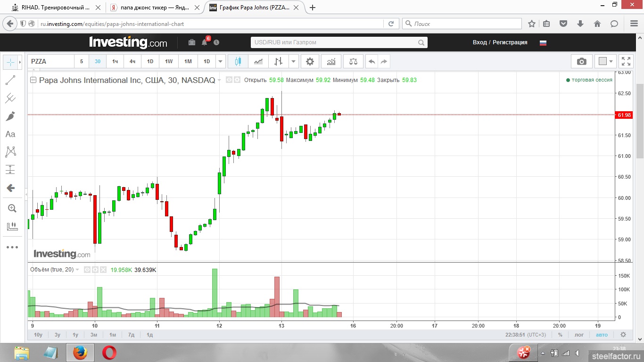Select the XABCD pattern tool
The width and height of the screenshot is (644, 362).
click(x=10, y=152)
